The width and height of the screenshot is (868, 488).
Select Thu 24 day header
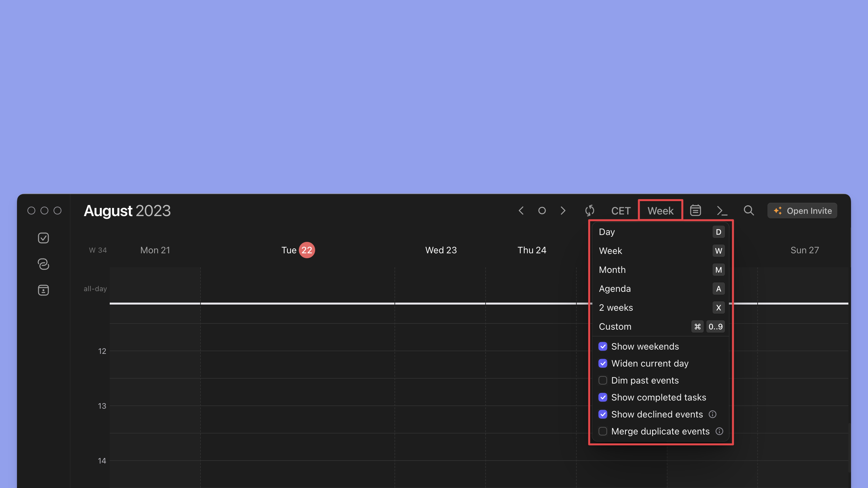click(x=532, y=250)
